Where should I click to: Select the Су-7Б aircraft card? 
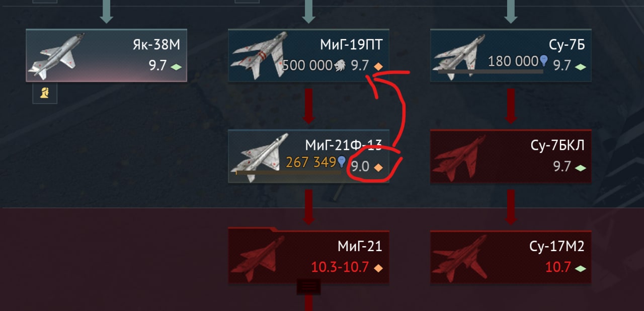(x=511, y=55)
